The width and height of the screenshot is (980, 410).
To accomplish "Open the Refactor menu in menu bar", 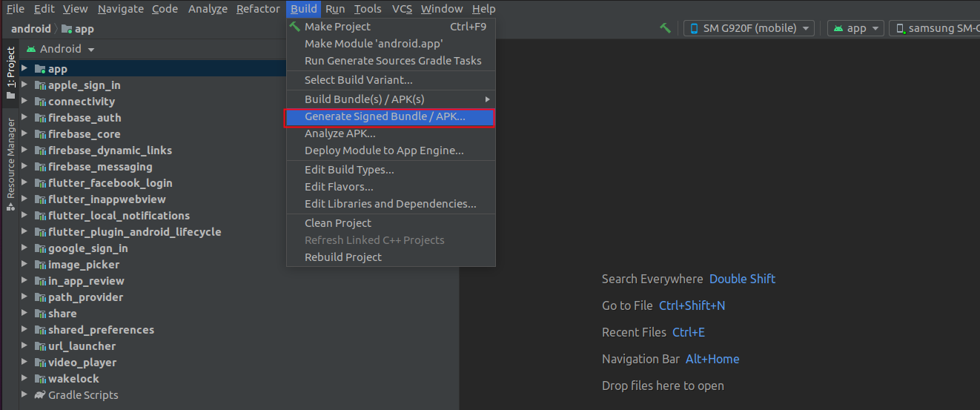I will coord(258,9).
